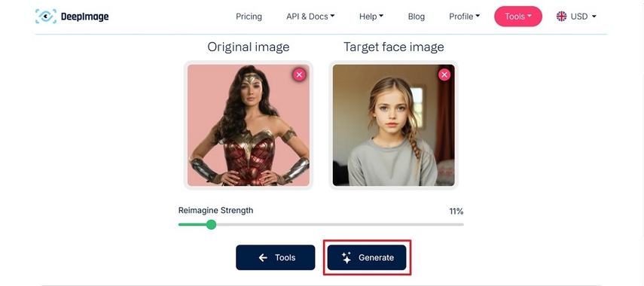Go back with the Tools button
Image resolution: width=644 pixels, height=286 pixels.
275,257
